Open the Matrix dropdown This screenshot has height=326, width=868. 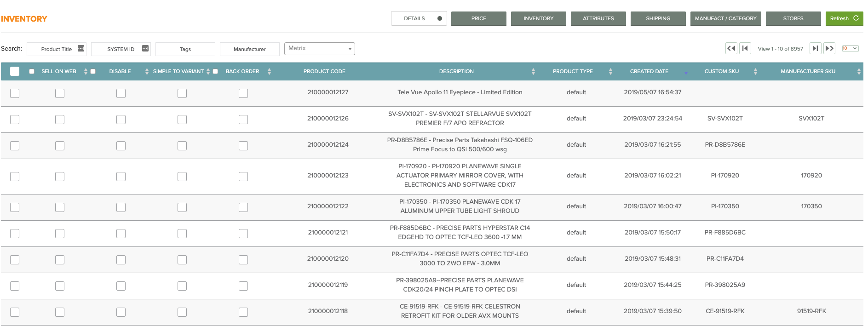320,48
